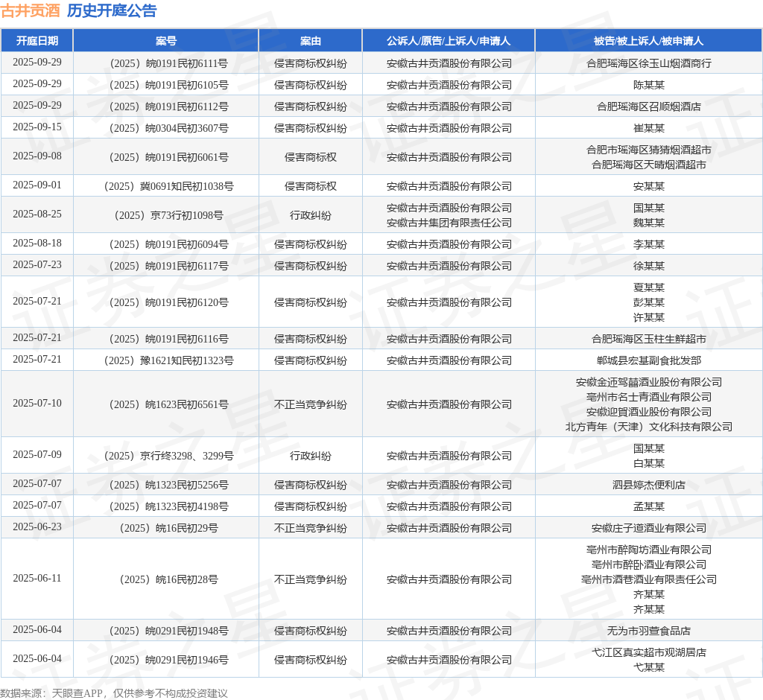
Task: Click defendant 陈某某
Action: [649, 85]
